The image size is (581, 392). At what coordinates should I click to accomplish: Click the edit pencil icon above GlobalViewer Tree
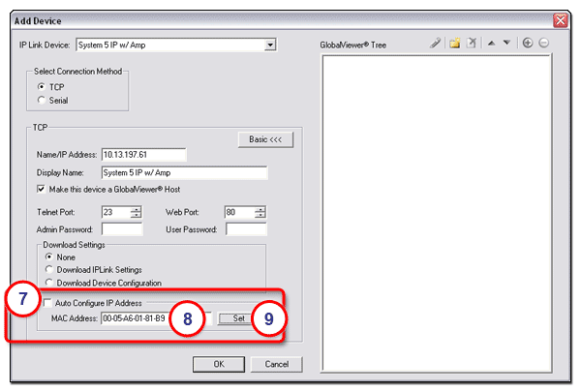tap(436, 45)
